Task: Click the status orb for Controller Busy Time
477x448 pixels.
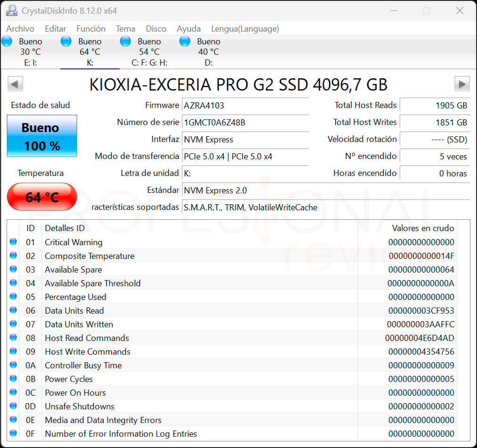Action: (x=13, y=365)
